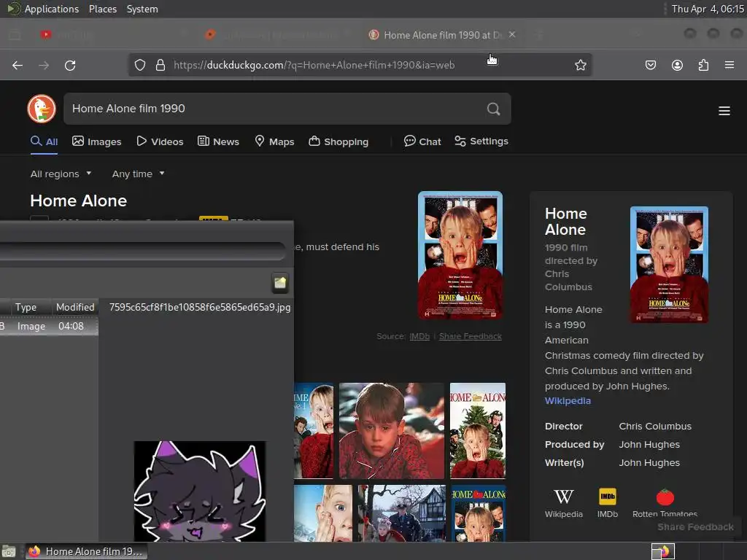The width and height of the screenshot is (747, 560).
Task: Reload the page with the refresh icon
Action: (x=70, y=65)
